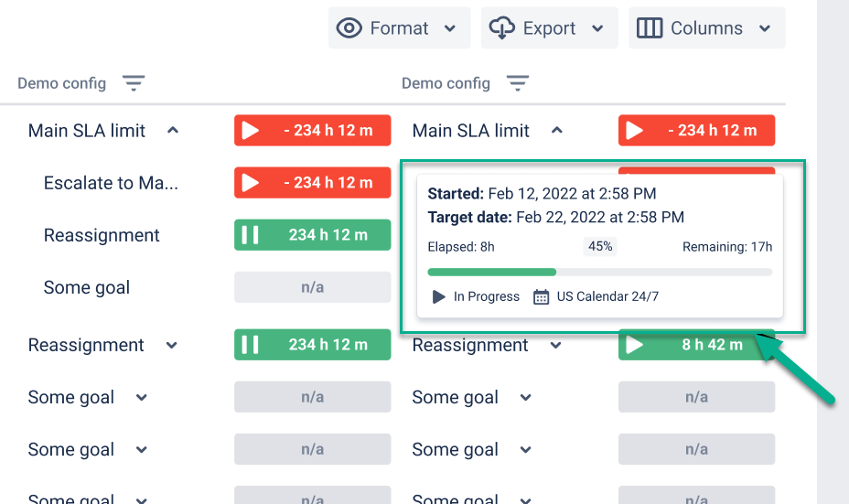Image resolution: width=849 pixels, height=504 pixels.
Task: Click the green SLA progress bar in tooltip
Action: coord(492,272)
